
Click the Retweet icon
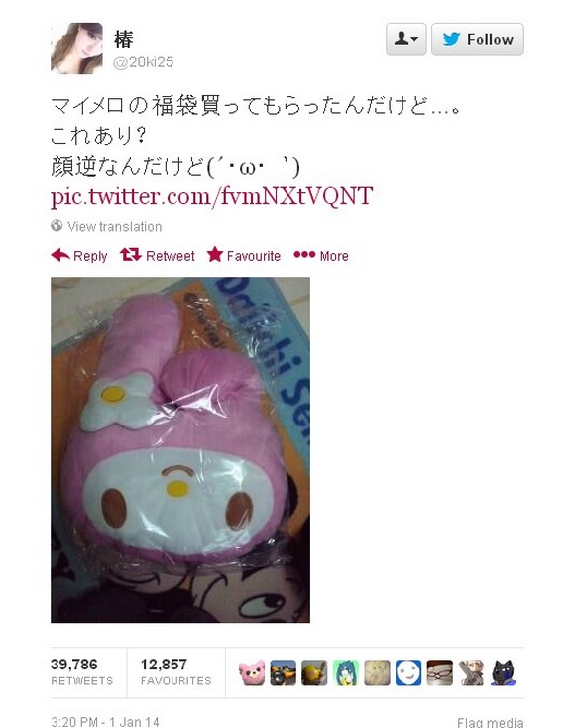[x=131, y=255]
